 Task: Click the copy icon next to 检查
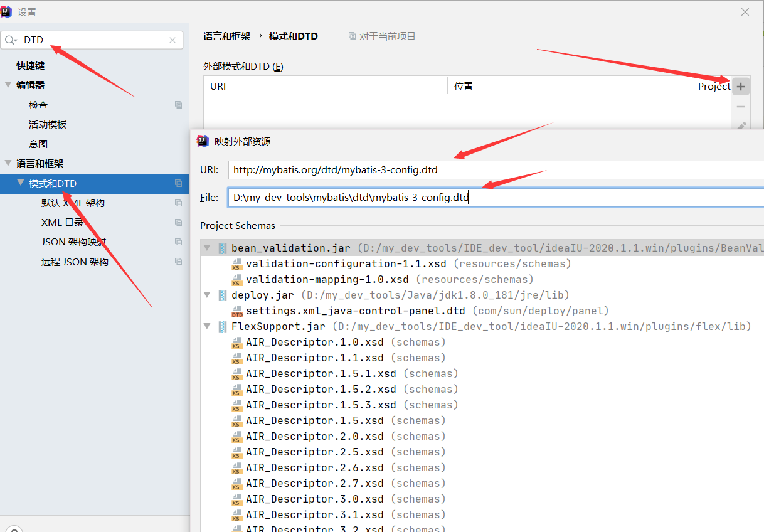(179, 105)
